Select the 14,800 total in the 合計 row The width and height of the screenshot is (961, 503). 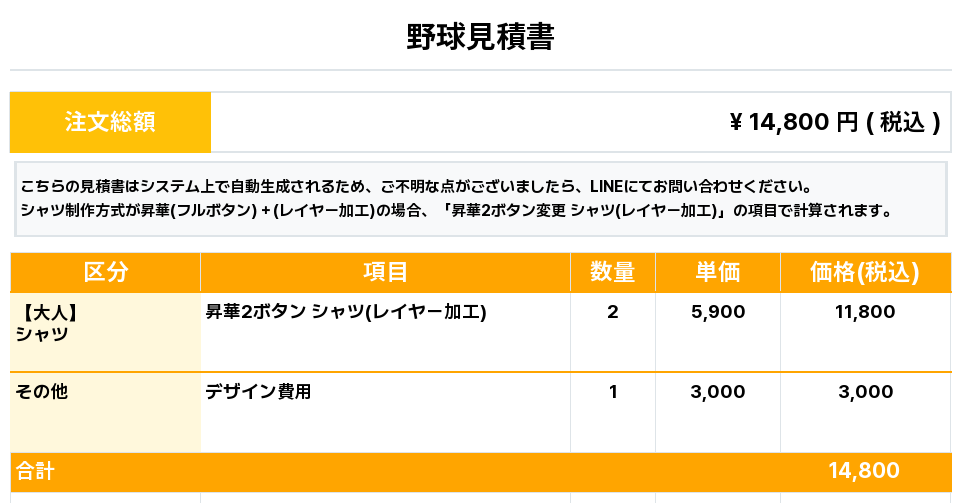click(864, 471)
